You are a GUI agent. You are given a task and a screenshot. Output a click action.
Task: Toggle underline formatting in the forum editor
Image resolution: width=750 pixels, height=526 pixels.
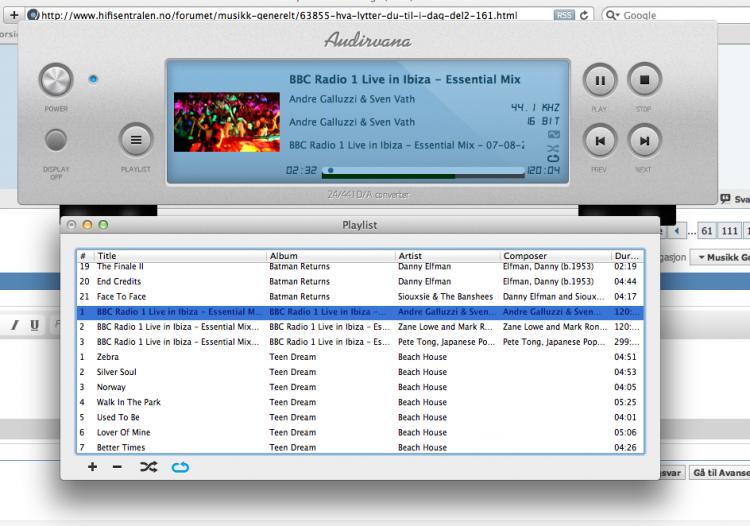(34, 325)
